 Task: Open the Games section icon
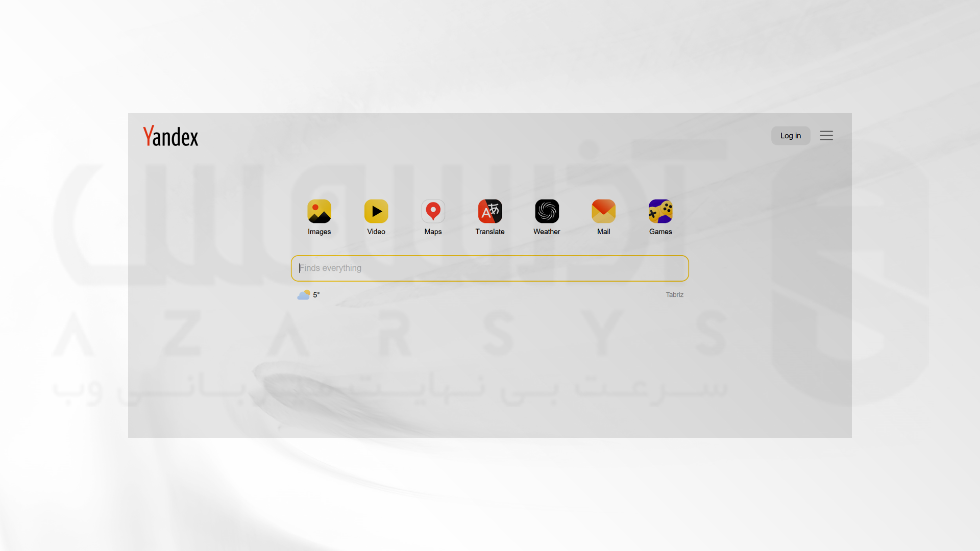tap(660, 211)
